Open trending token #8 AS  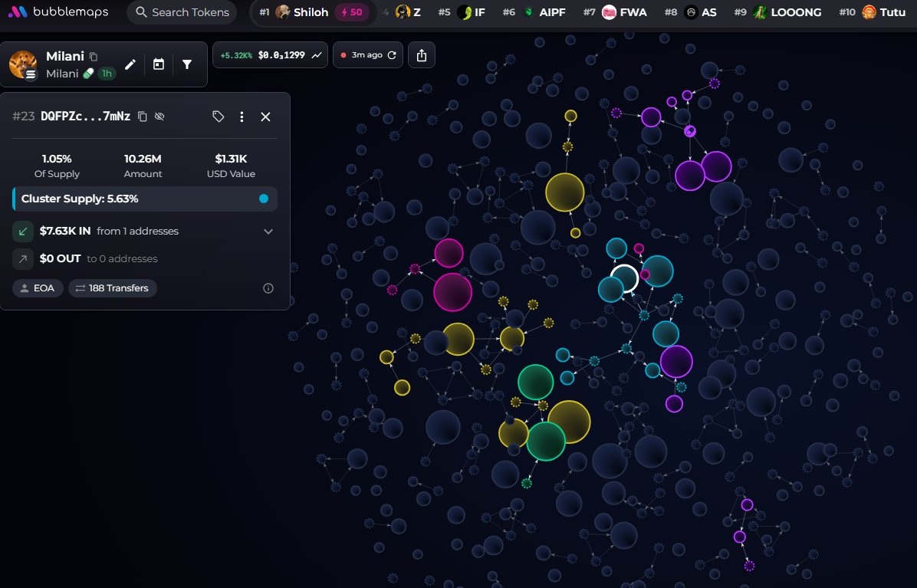pyautogui.click(x=691, y=12)
